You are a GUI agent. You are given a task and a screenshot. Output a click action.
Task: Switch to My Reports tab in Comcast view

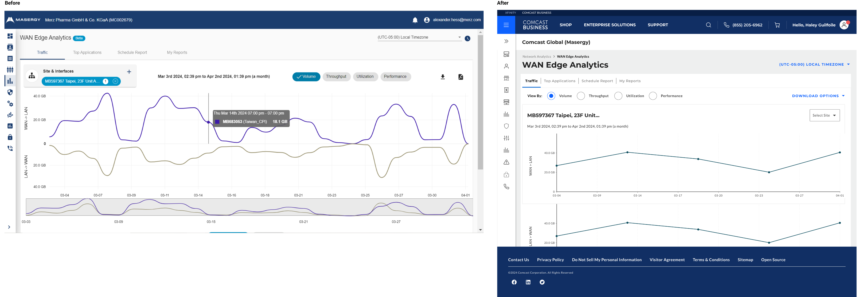pos(630,81)
